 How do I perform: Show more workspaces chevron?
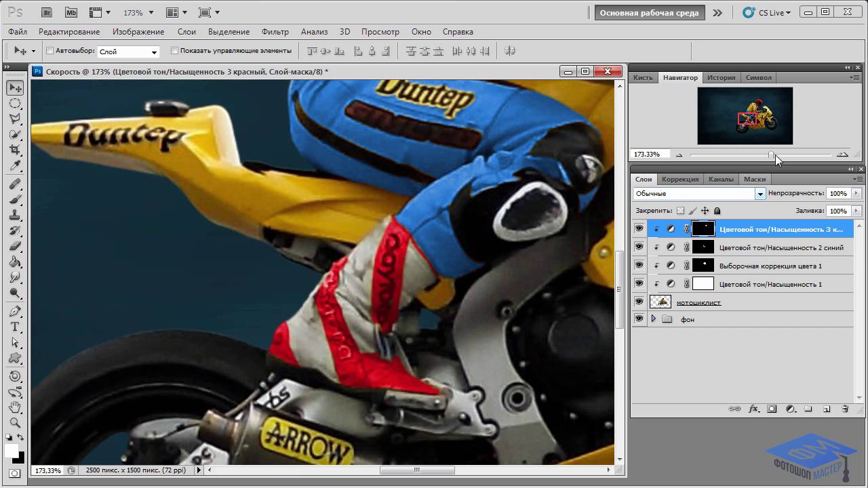[x=717, y=13]
